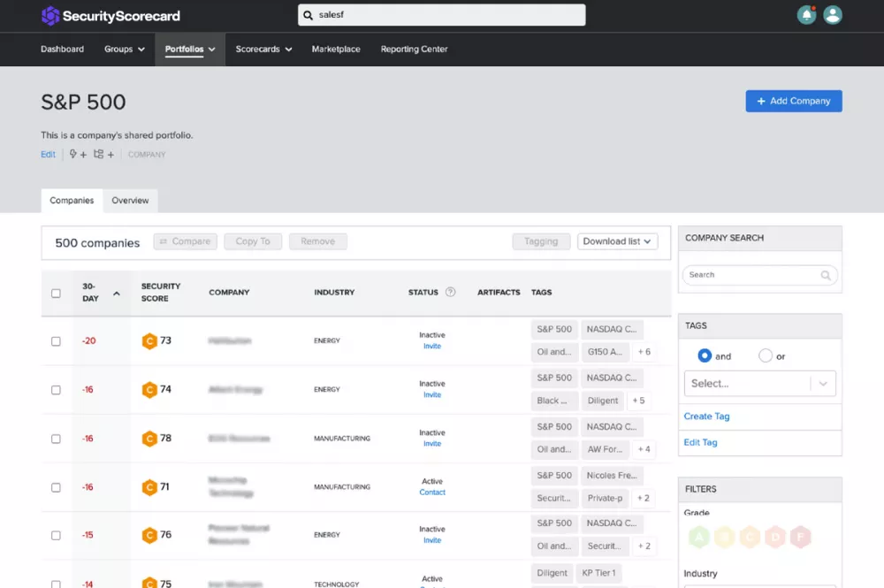This screenshot has width=884, height=588.
Task: Check the row with security score 76
Action: (56, 535)
